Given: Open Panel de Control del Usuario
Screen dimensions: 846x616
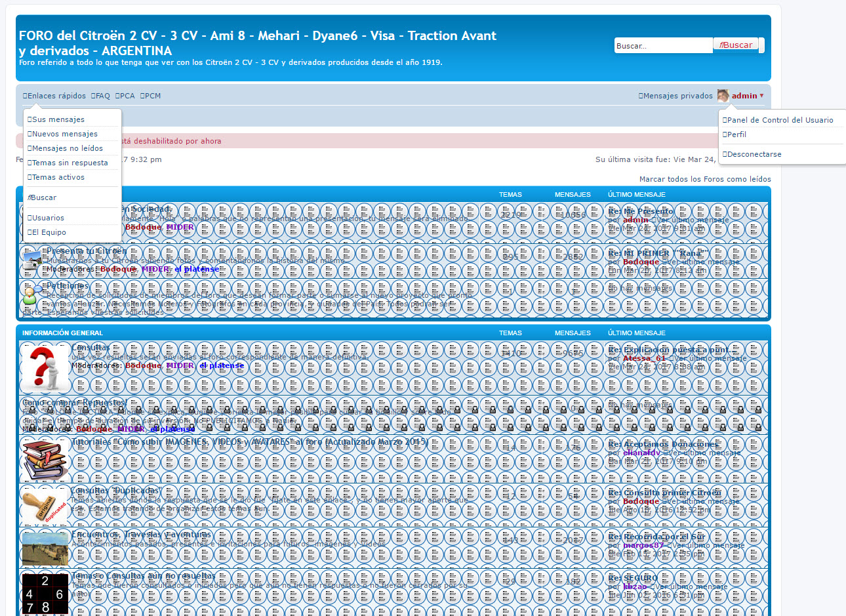Looking at the screenshot, I should pyautogui.click(x=780, y=120).
